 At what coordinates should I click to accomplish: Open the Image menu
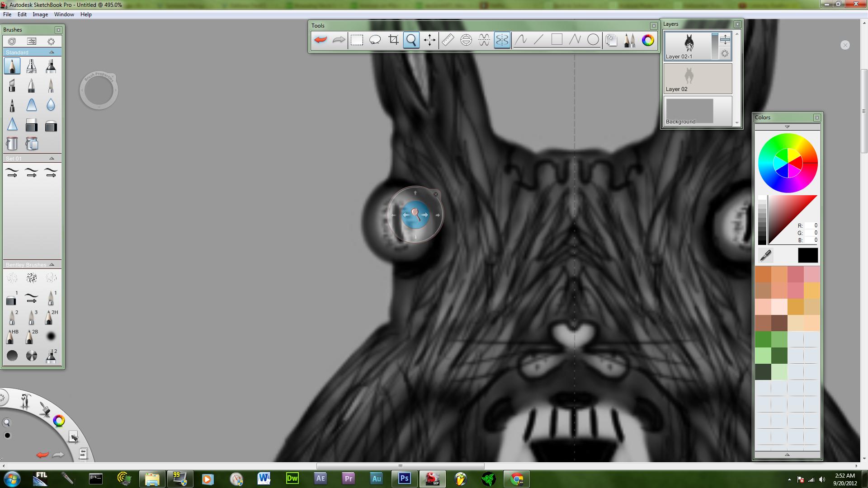40,14
